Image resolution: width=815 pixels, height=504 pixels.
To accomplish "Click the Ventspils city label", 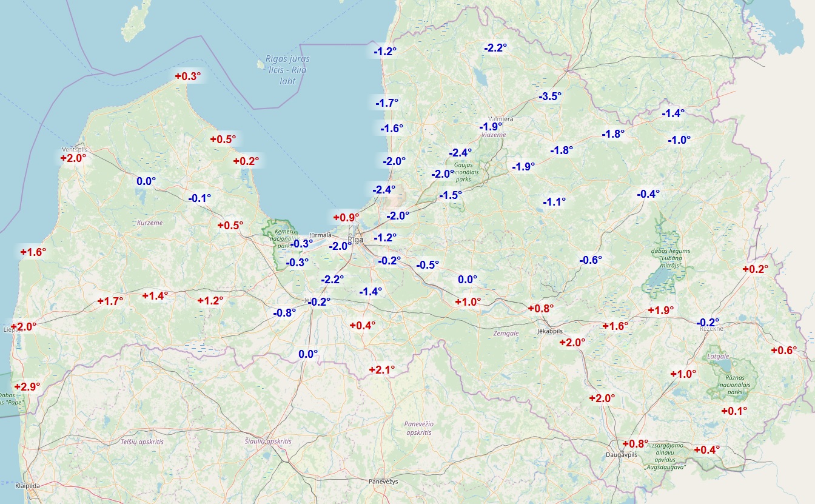I will pyautogui.click(x=75, y=149).
